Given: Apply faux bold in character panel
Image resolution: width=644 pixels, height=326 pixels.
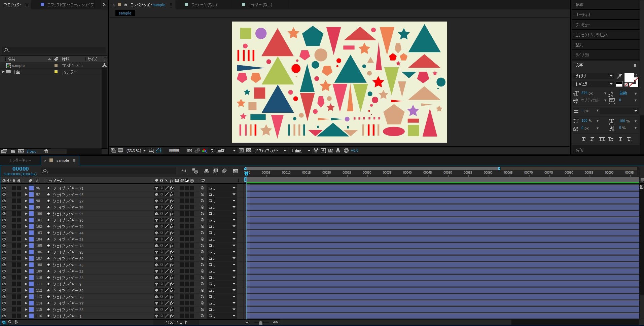Looking at the screenshot, I should pyautogui.click(x=583, y=139).
